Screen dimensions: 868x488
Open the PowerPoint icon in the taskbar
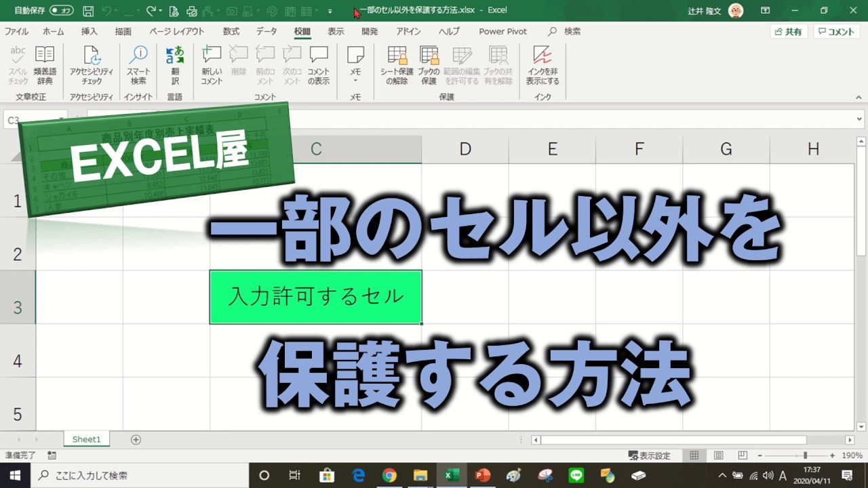(483, 475)
